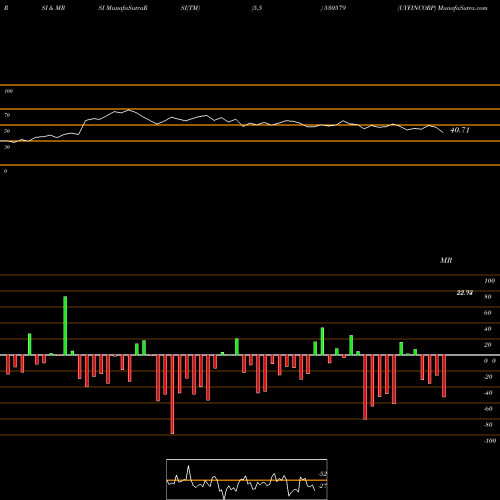Click the '(UYFINCORP) MunafaSutra.com' title text
Viewport: 500px width, 500px height.
coord(442,8)
